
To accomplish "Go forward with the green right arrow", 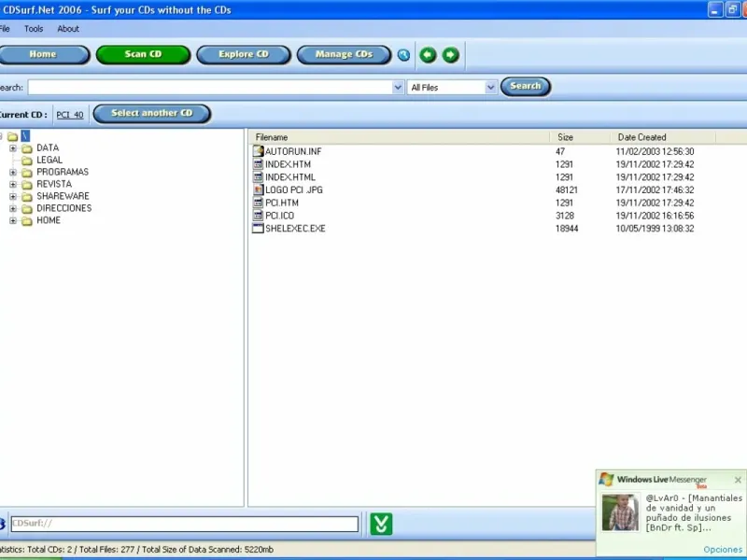I will pos(450,55).
